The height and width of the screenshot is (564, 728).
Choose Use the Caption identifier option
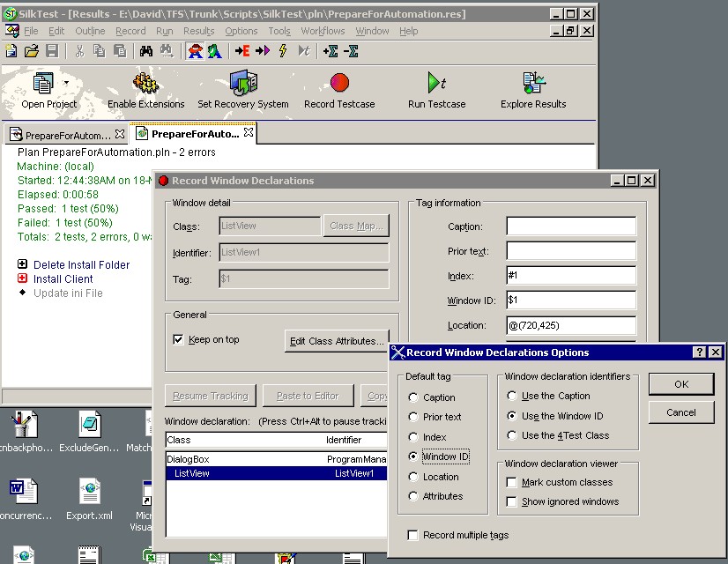pyautogui.click(x=512, y=396)
